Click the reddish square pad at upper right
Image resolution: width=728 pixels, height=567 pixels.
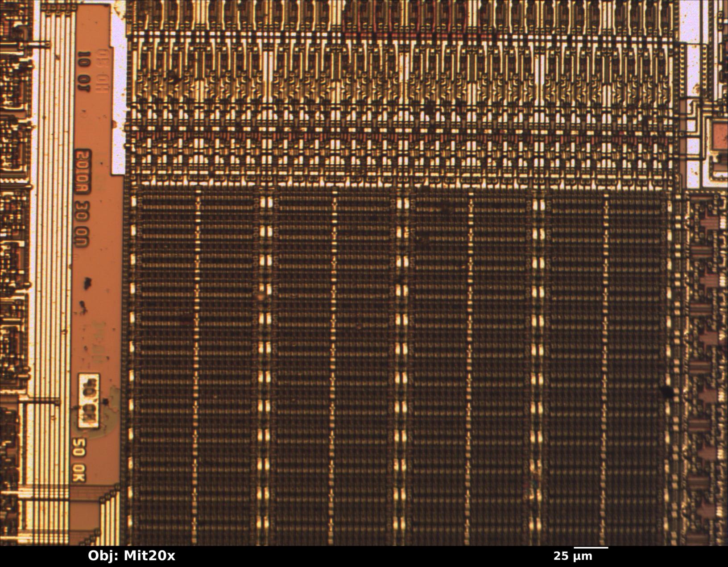(719, 135)
